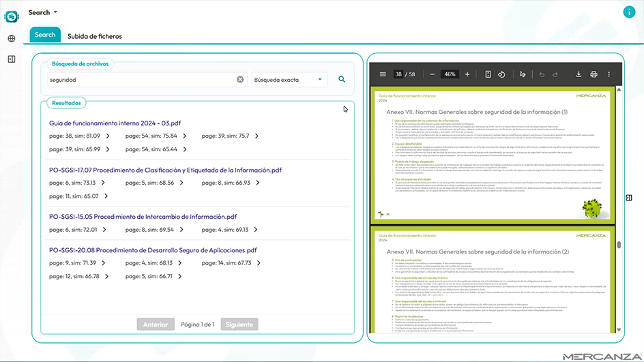
Task: Zoom in on the PDF viewer
Action: tap(467, 74)
